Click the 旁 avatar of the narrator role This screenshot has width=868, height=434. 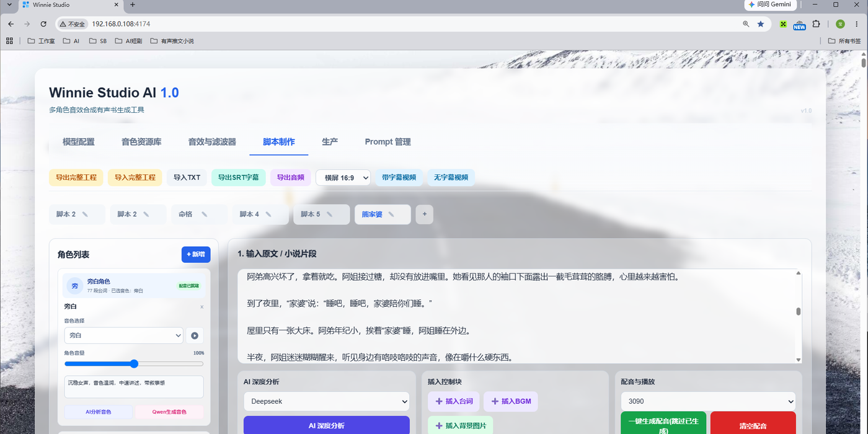tap(74, 286)
